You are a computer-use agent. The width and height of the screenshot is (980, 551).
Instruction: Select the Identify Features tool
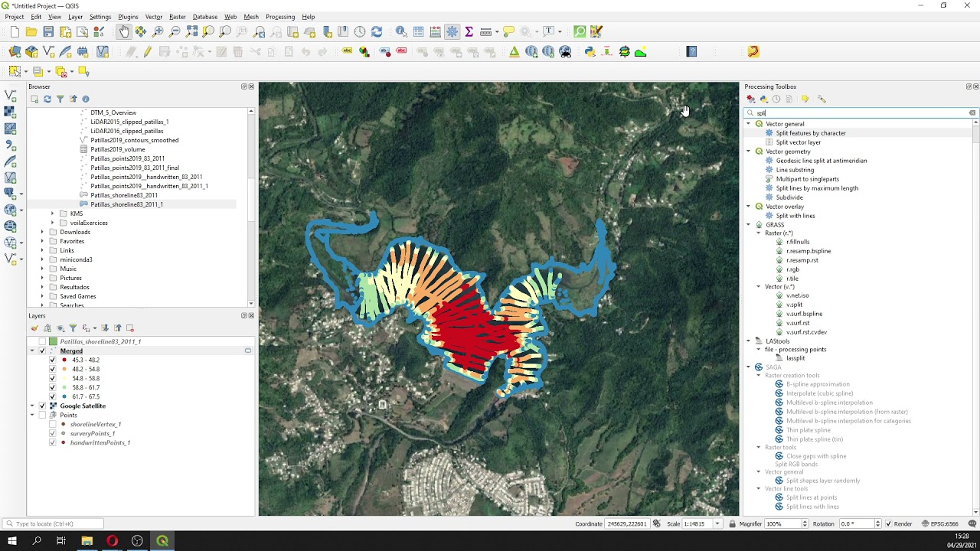click(401, 31)
